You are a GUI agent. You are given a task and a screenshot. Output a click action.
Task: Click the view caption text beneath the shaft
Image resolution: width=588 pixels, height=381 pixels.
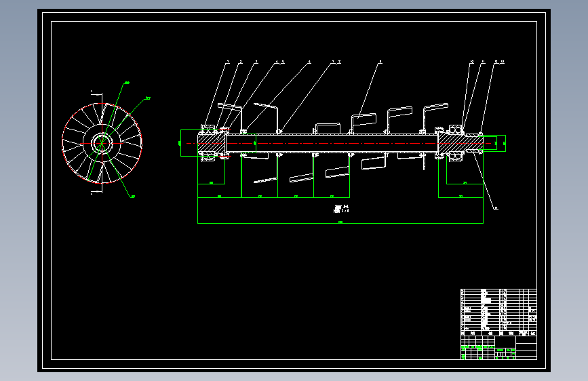[x=341, y=209]
